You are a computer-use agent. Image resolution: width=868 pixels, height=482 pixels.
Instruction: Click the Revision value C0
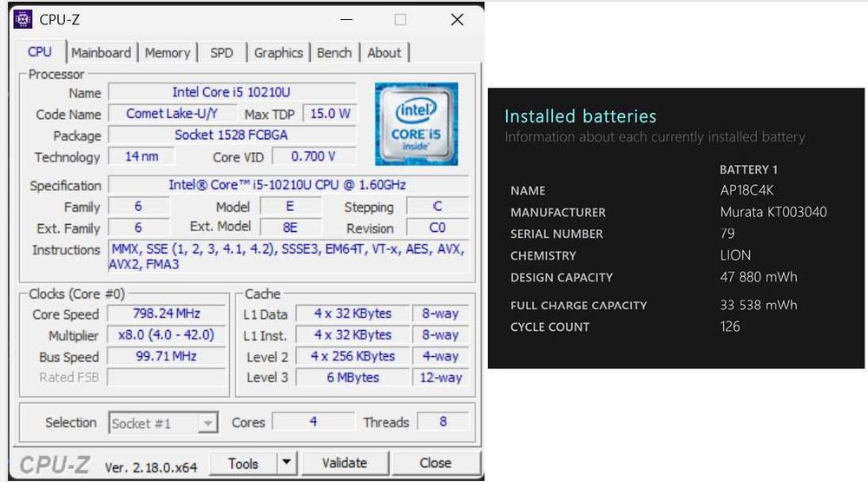tap(437, 228)
